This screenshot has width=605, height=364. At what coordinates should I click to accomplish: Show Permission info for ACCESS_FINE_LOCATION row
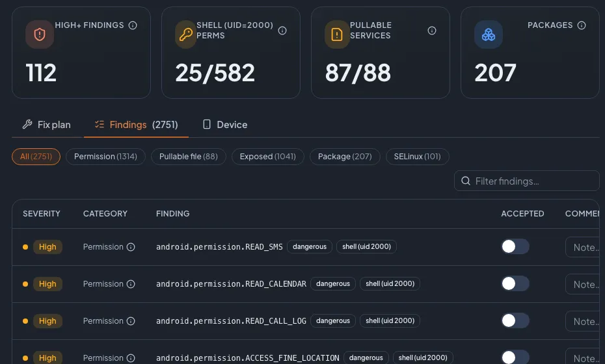point(131,358)
